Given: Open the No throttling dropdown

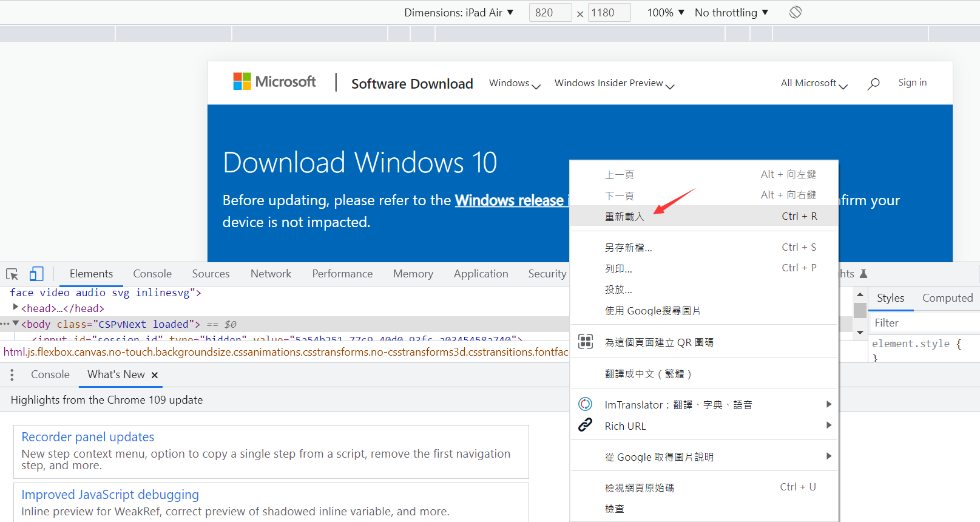Looking at the screenshot, I should coord(732,13).
